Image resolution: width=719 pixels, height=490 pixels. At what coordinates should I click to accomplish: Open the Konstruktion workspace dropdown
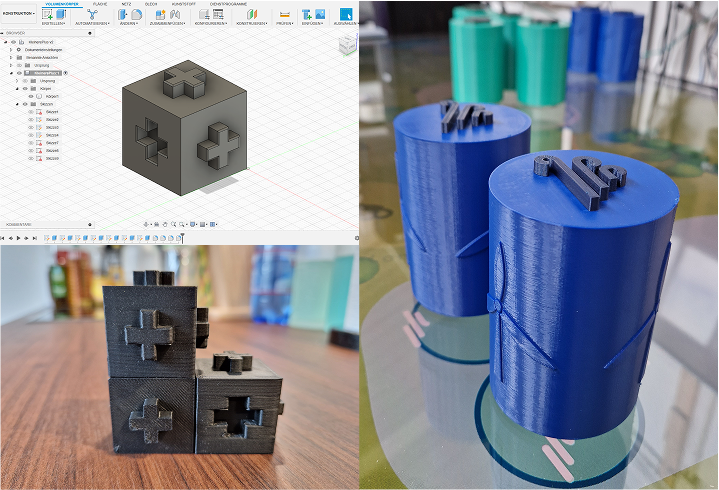click(x=18, y=14)
